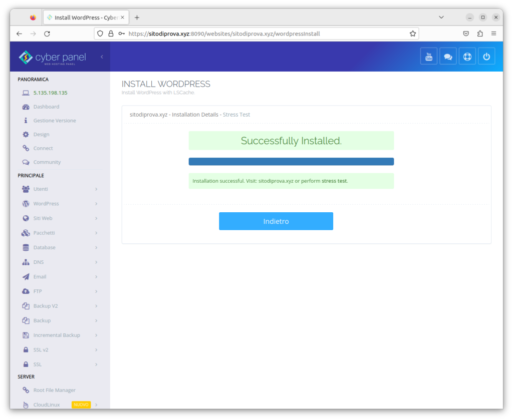Expand the Backup V2 submenu chevron
513x420 pixels.
coord(96,306)
